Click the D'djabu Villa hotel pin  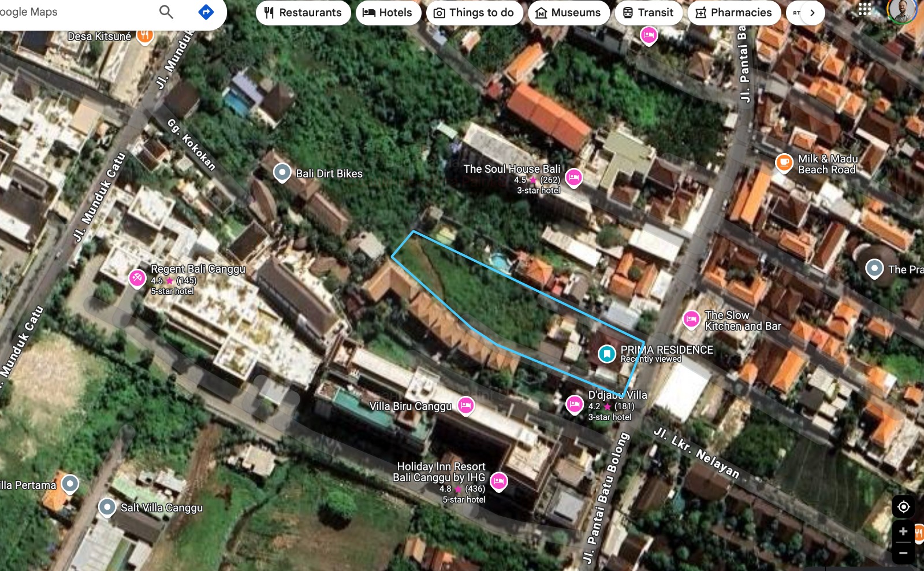point(574,405)
